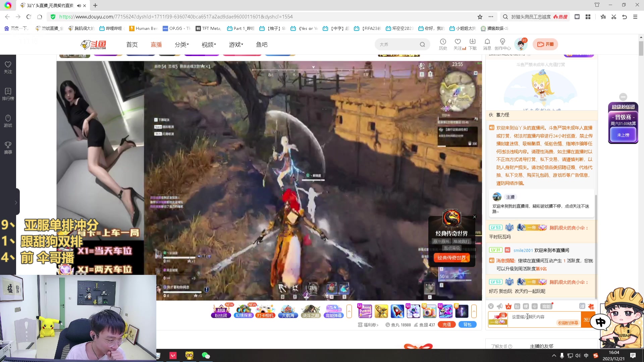Click the 收藏的弹幕 button
Viewport: 644px width, 362px height.
pyautogui.click(x=568, y=323)
